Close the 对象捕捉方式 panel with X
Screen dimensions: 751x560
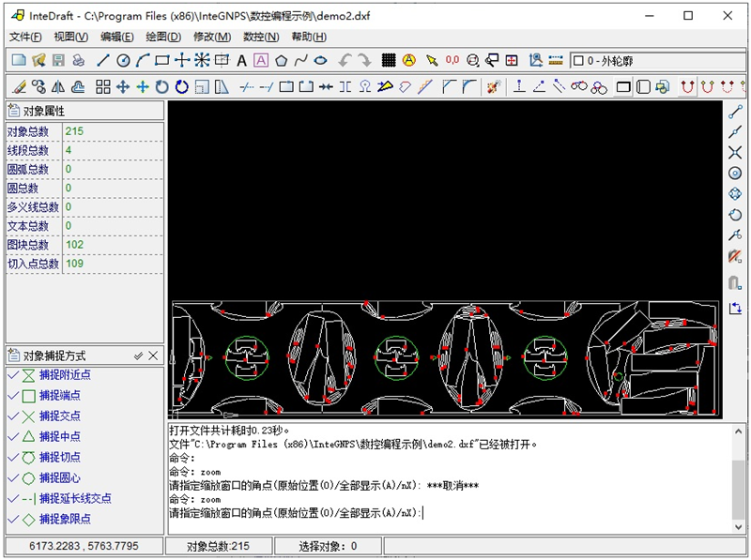point(153,356)
